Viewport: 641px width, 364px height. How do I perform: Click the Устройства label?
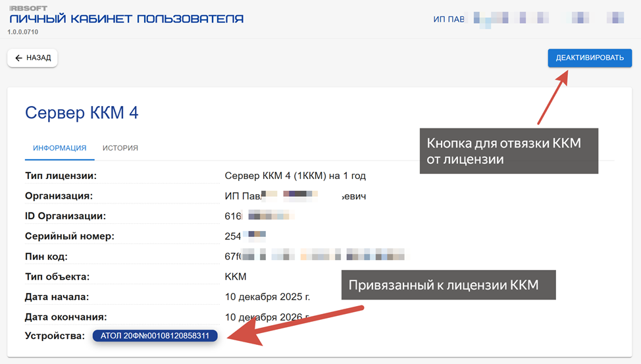pyautogui.click(x=55, y=336)
